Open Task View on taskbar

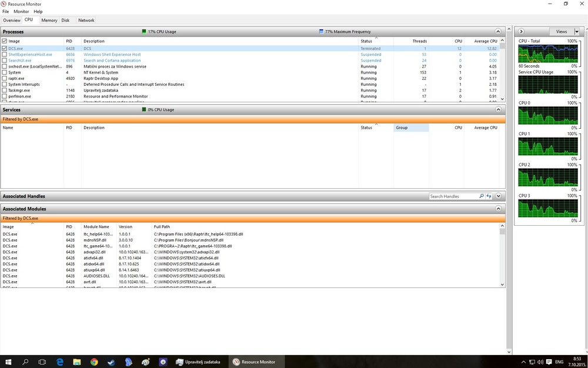pyautogui.click(x=42, y=362)
